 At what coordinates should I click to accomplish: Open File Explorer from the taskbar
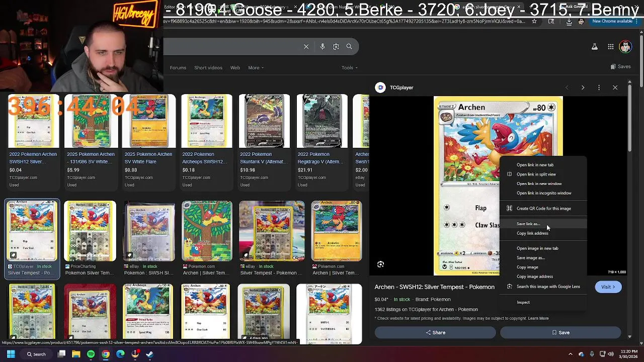coord(76,354)
